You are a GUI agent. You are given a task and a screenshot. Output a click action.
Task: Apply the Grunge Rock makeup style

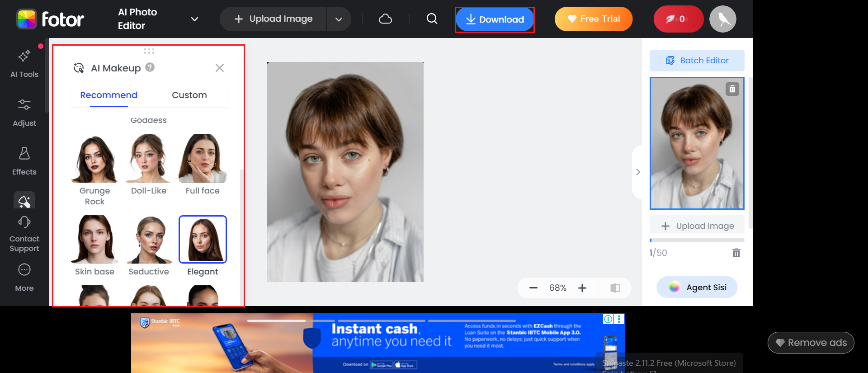pos(94,170)
